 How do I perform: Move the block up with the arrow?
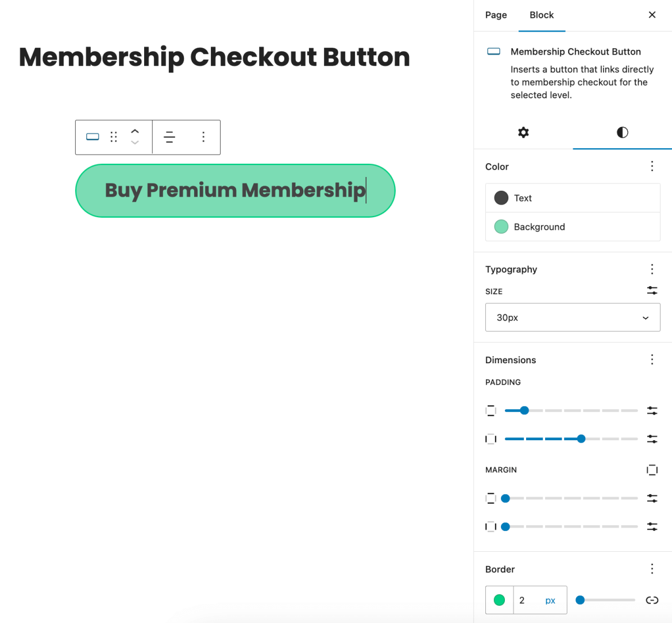[135, 131]
